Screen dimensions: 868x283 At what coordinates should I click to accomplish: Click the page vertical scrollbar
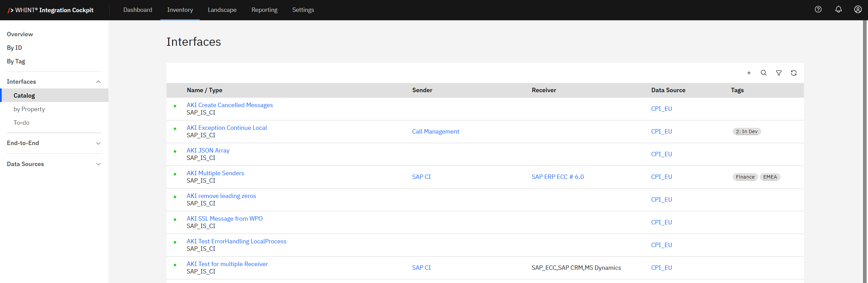(x=865, y=136)
